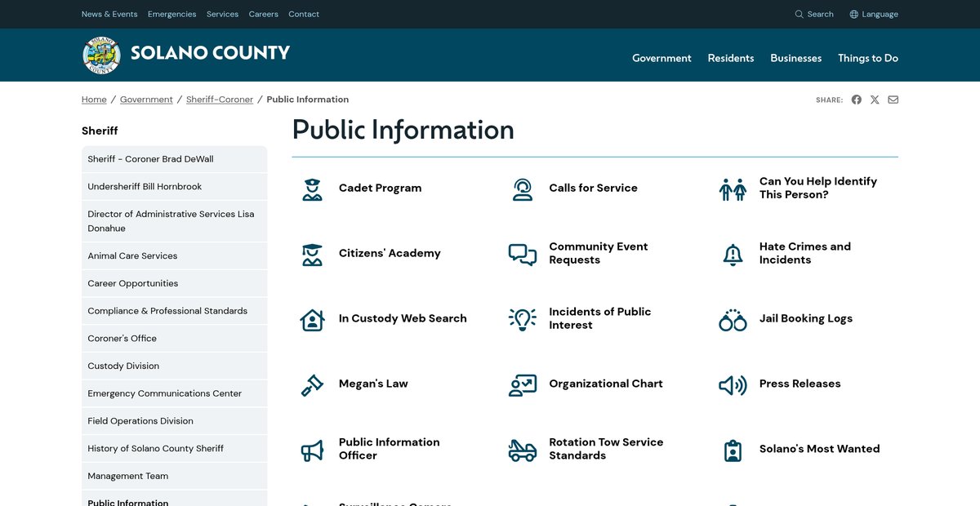Open Rotation Tow Service Standards text
This screenshot has width=980, height=506.
click(x=606, y=449)
